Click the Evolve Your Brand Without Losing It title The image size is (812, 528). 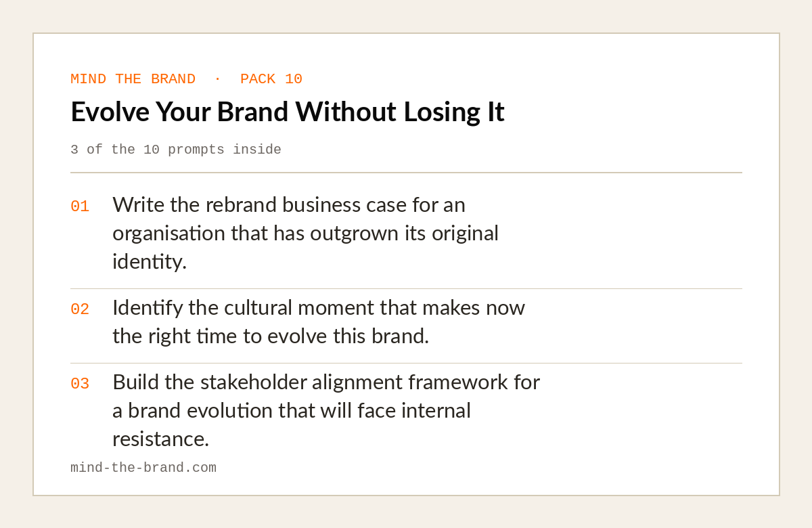(288, 112)
